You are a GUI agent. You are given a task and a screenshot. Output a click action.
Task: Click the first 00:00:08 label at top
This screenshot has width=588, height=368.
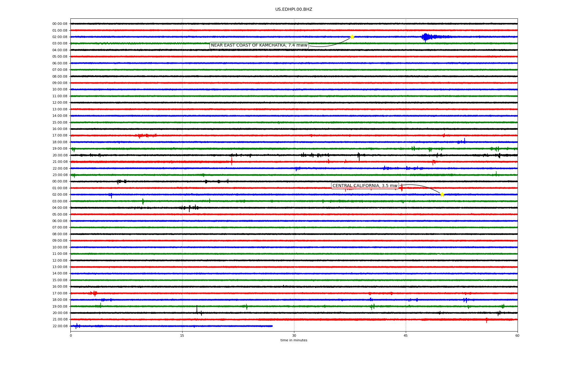60,24
